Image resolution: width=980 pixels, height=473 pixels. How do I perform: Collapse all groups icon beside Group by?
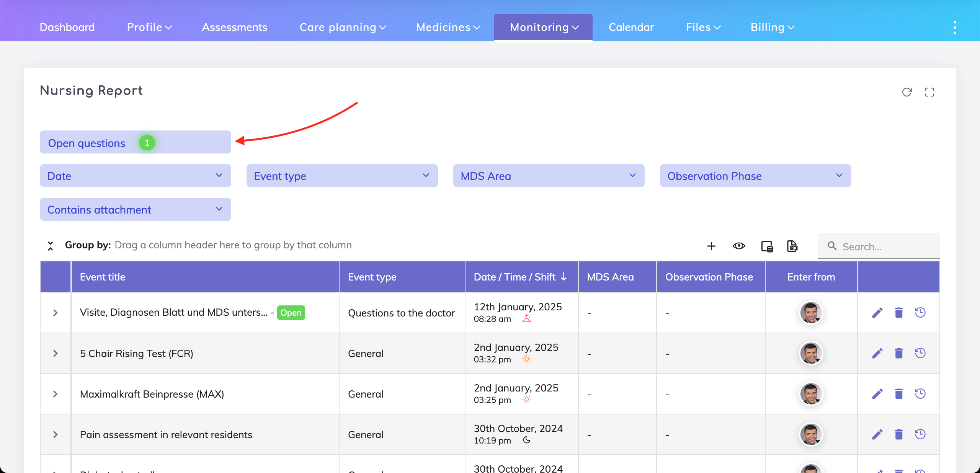[x=50, y=246]
